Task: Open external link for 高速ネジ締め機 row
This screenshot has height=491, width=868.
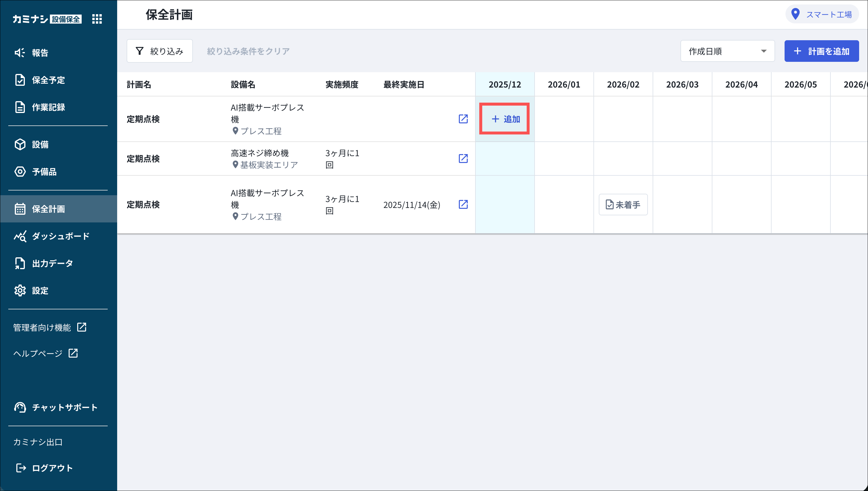Action: click(463, 159)
